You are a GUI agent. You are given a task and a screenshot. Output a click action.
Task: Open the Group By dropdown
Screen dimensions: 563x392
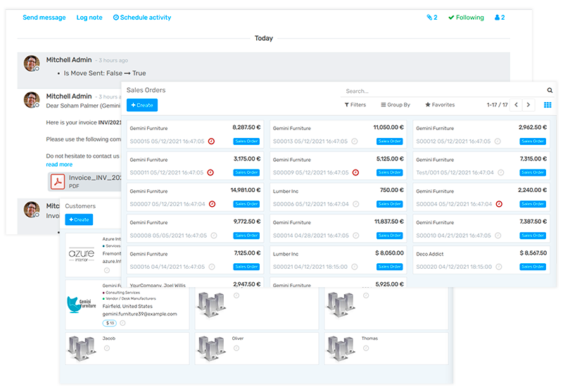click(x=396, y=105)
